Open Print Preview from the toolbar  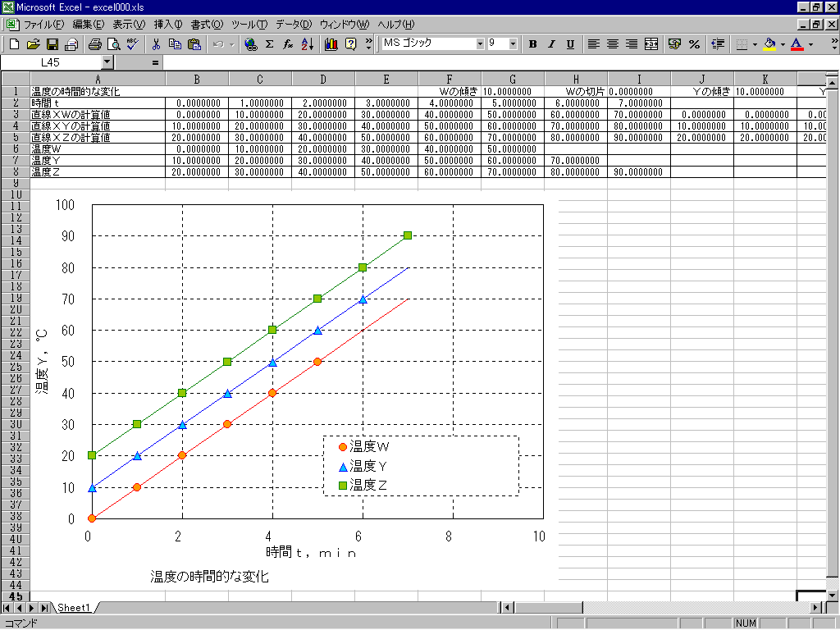tap(113, 44)
